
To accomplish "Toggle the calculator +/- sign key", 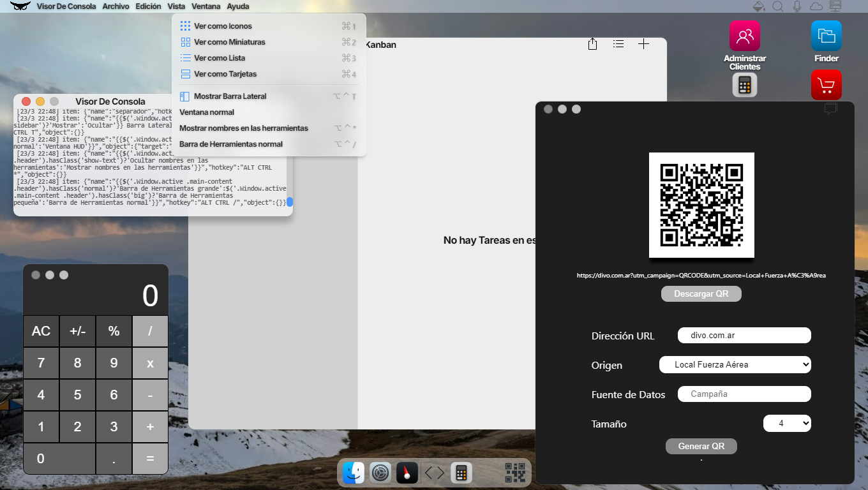I will [77, 331].
